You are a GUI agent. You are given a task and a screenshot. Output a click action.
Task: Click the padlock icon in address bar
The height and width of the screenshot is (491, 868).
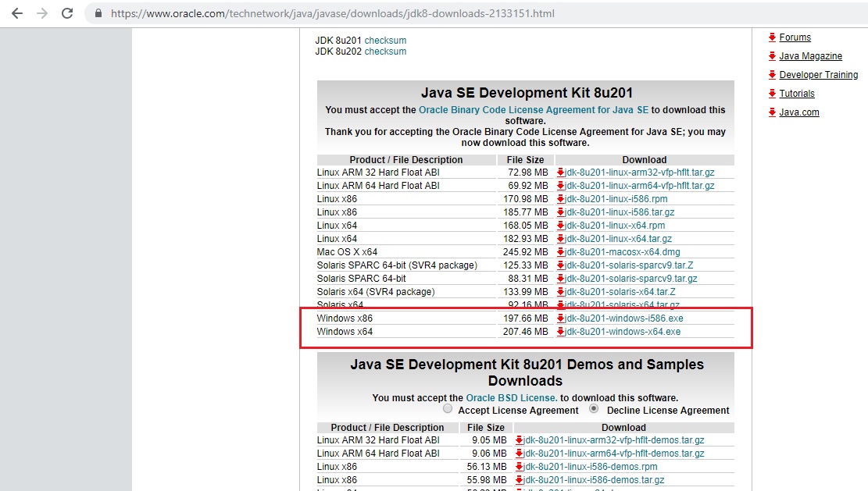point(98,13)
